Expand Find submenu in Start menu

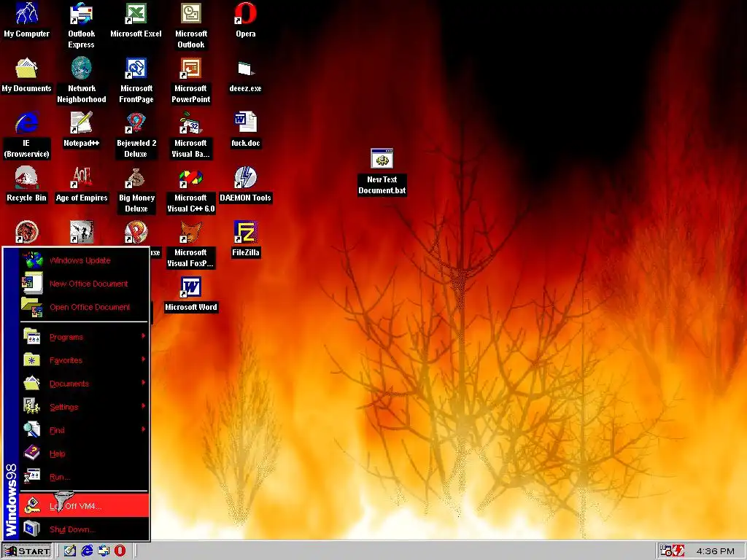click(x=84, y=430)
